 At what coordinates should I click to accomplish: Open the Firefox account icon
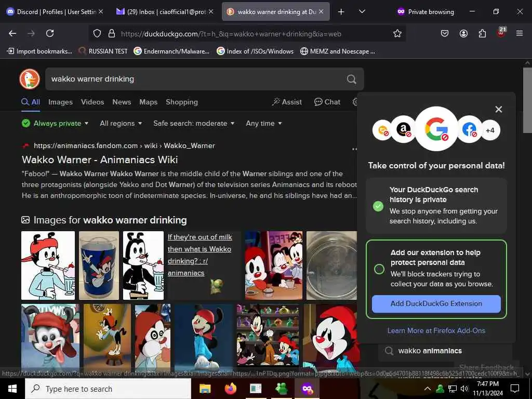pyautogui.click(x=463, y=33)
